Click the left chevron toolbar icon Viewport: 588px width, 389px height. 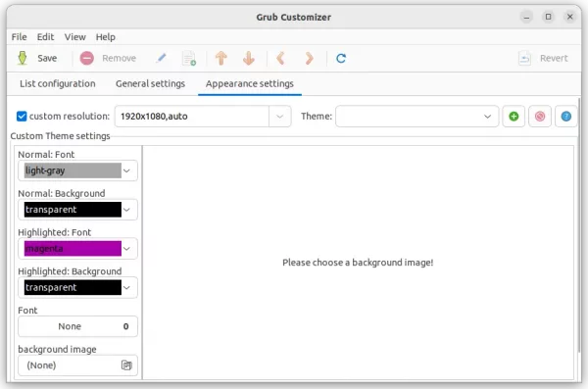click(280, 58)
